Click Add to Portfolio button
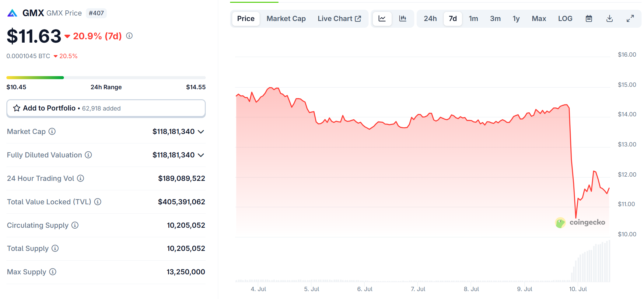 coord(106,108)
